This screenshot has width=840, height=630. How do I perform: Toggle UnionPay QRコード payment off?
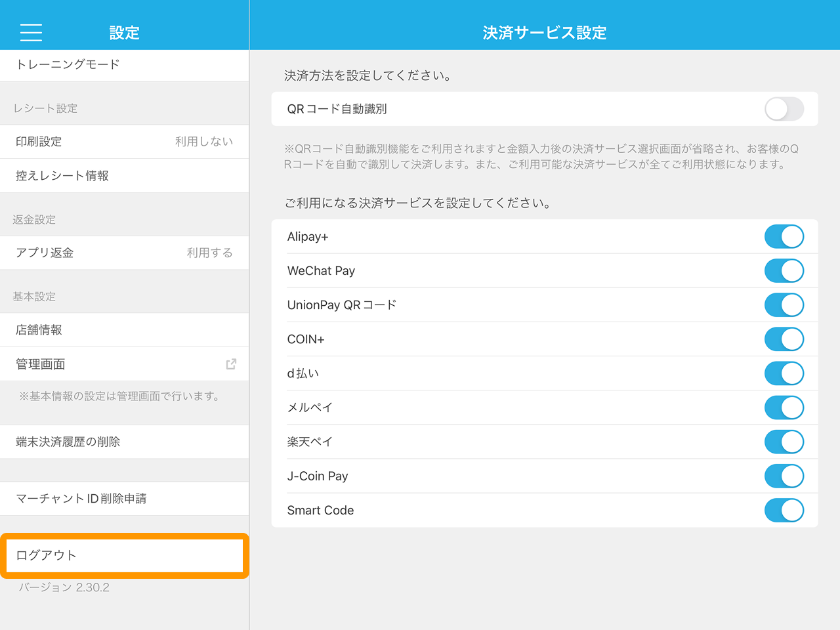click(784, 305)
